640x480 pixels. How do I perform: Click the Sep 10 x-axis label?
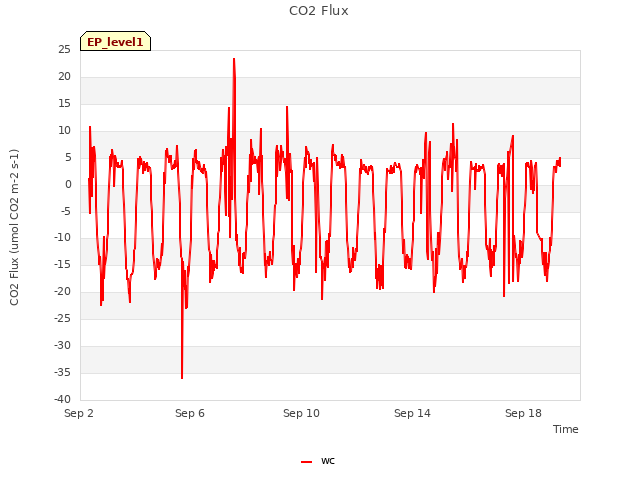click(301, 413)
